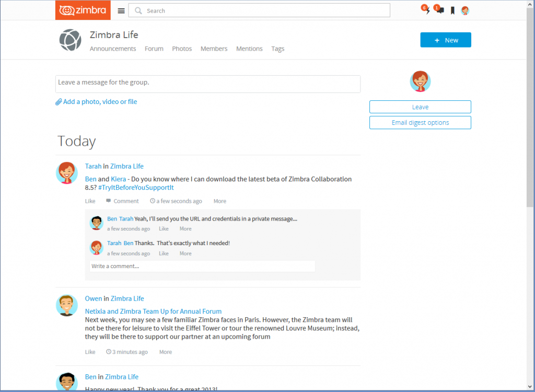Open More on Tarah's 'Thanks' comment
535x392 pixels.
click(185, 253)
